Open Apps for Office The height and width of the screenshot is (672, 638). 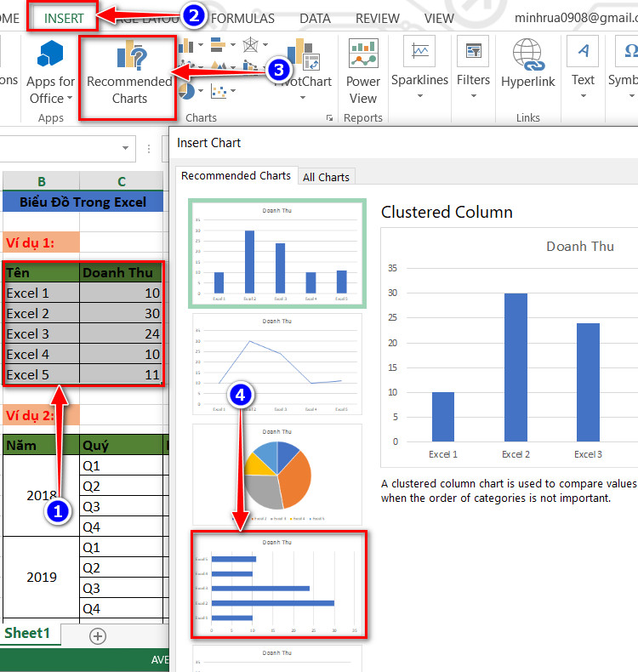pos(50,72)
